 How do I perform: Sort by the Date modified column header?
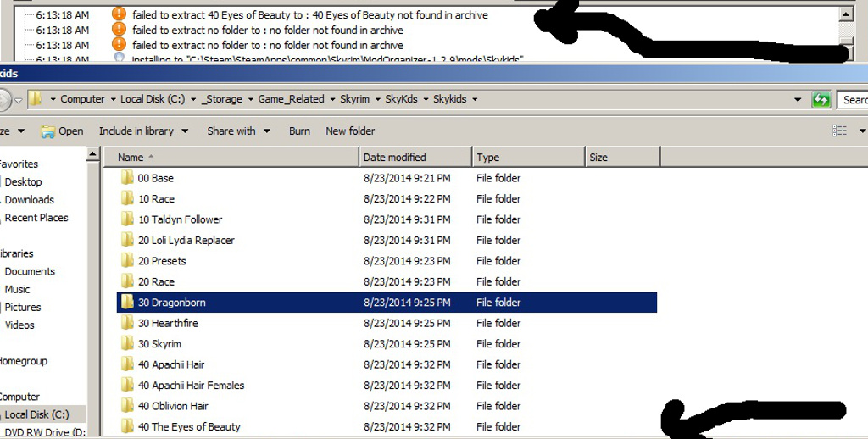pyautogui.click(x=394, y=157)
